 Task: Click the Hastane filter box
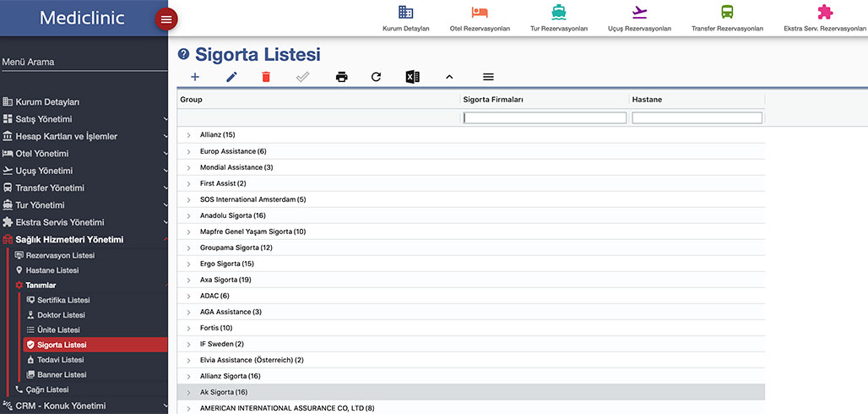coord(697,117)
